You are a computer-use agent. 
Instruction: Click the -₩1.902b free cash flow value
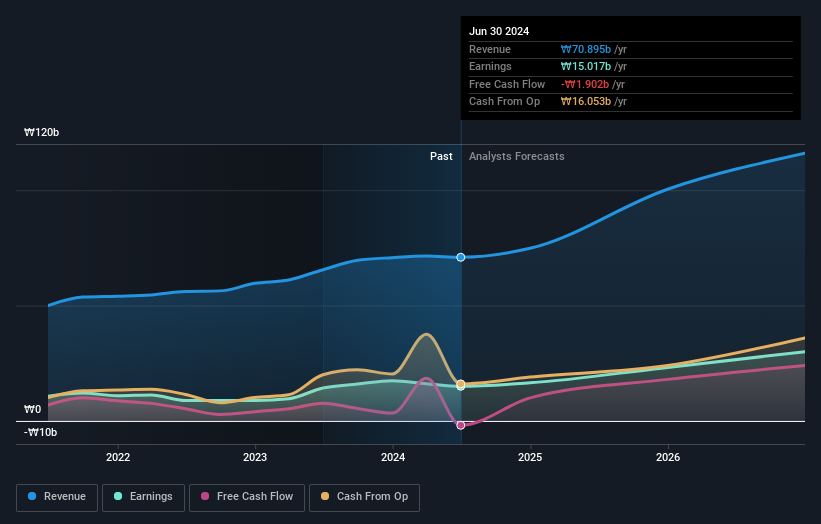click(585, 84)
